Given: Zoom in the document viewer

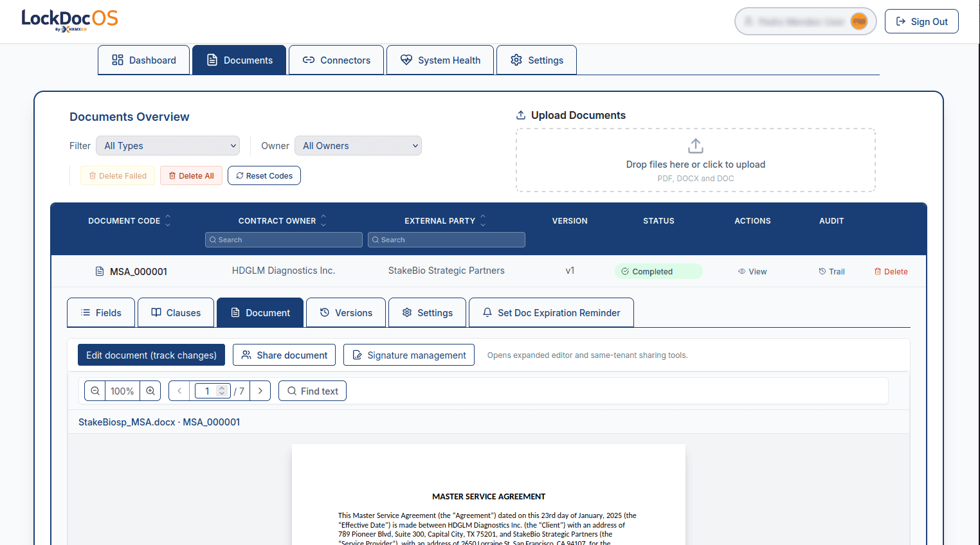Looking at the screenshot, I should pos(150,391).
